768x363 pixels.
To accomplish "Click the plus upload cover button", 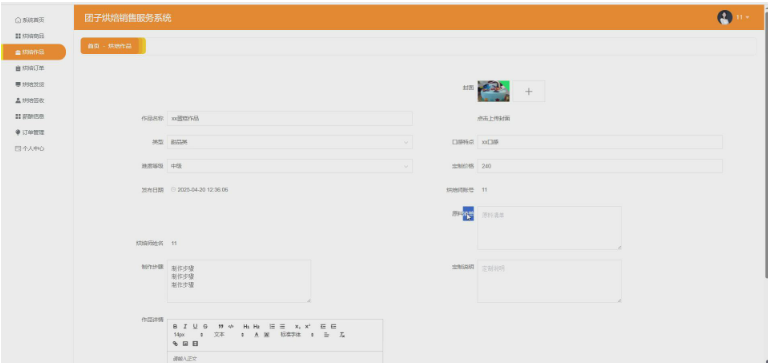I will tap(528, 91).
